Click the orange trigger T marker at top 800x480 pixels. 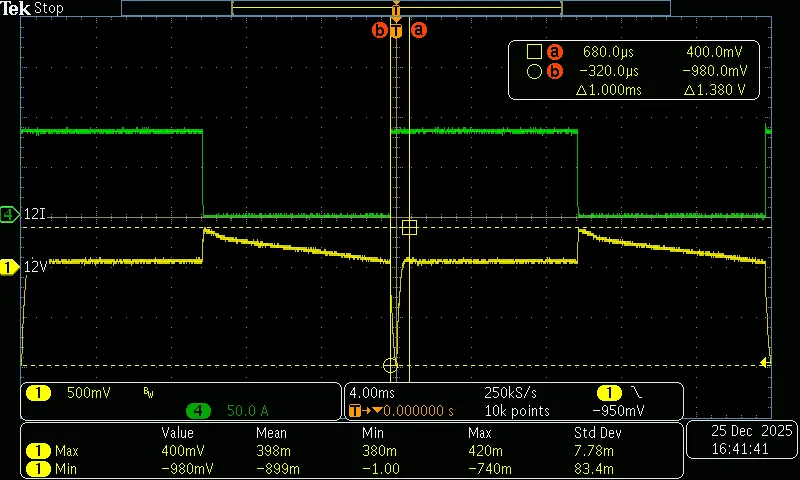[x=396, y=31]
